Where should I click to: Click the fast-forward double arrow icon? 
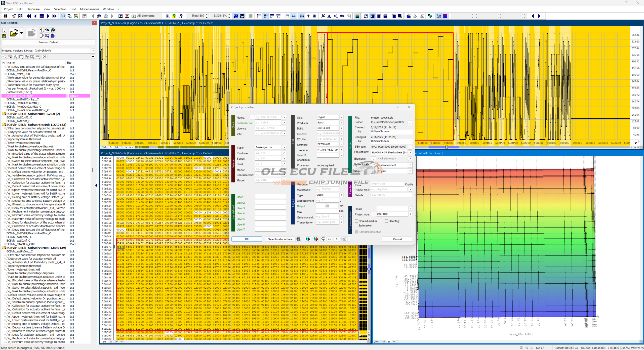[x=54, y=16]
